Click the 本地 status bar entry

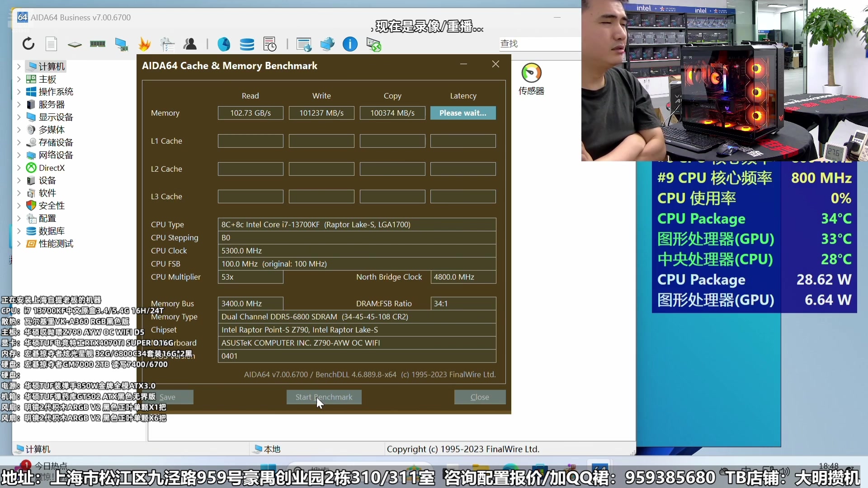pos(267,449)
